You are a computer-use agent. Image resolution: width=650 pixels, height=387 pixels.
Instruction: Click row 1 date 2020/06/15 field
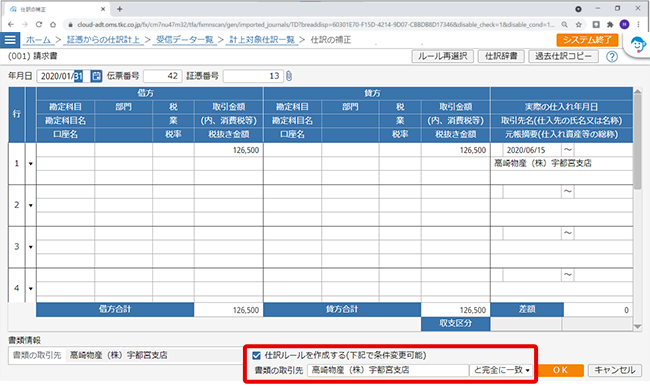(x=532, y=150)
